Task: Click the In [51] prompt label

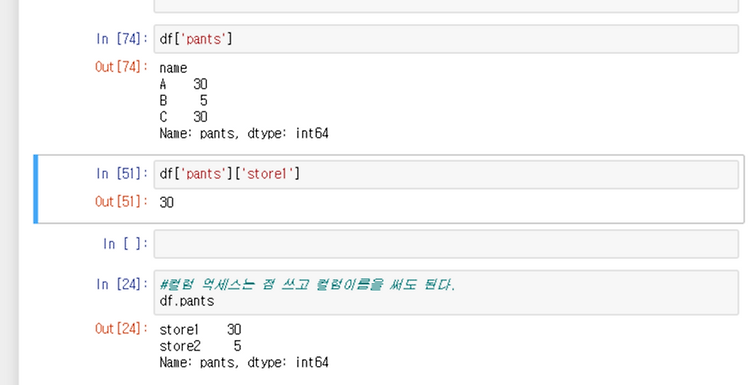Action: click(x=121, y=174)
